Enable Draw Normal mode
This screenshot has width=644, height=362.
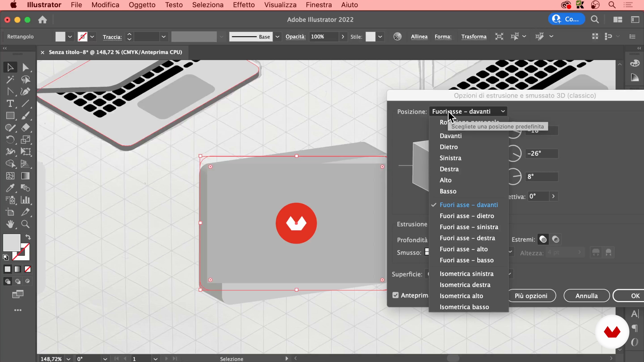point(8,281)
